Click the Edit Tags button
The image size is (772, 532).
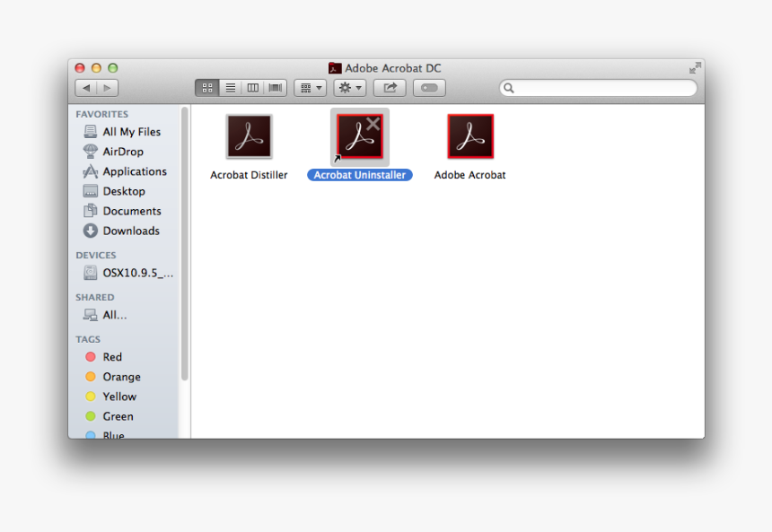(429, 88)
